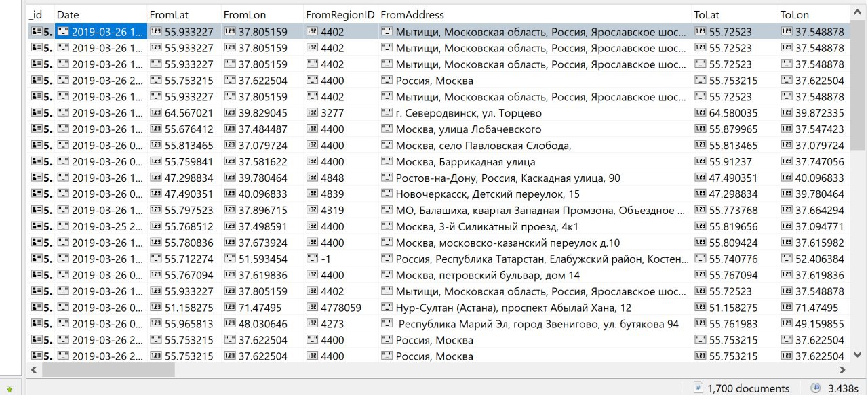The height and width of the screenshot is (395, 868).
Task: Click the vertical scrollbar thumb
Action: tap(856, 87)
